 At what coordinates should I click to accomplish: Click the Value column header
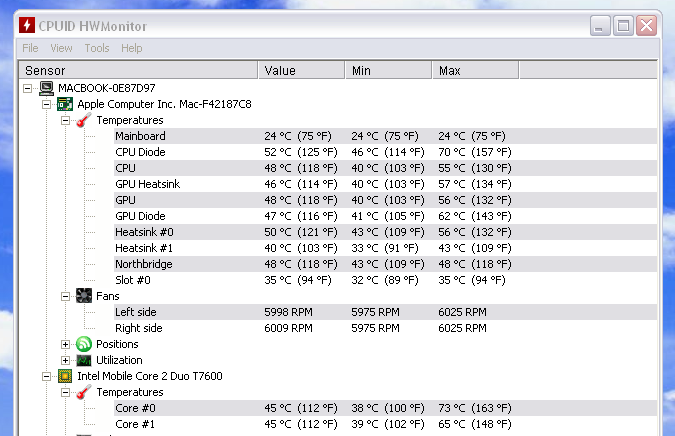(x=301, y=71)
